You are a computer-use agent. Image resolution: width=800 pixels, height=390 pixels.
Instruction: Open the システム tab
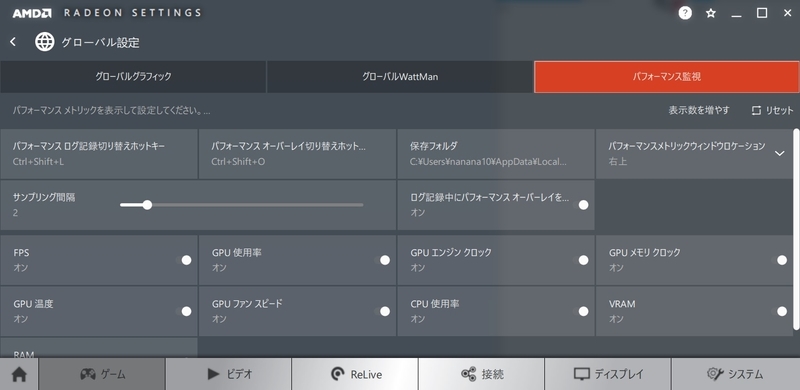(x=735, y=374)
